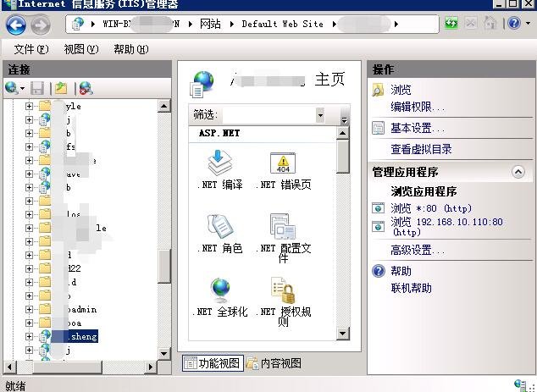Expand the tree node ending in ave
This screenshot has height=392, width=537.
(29, 174)
